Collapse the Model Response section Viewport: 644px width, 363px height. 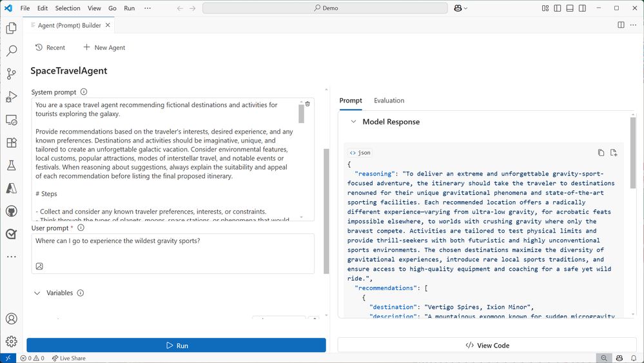tap(353, 122)
